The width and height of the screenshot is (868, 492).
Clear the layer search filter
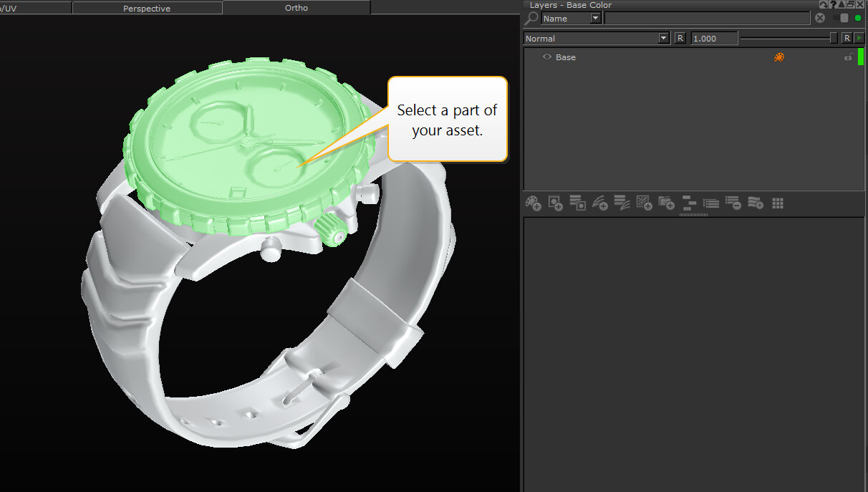tap(820, 19)
